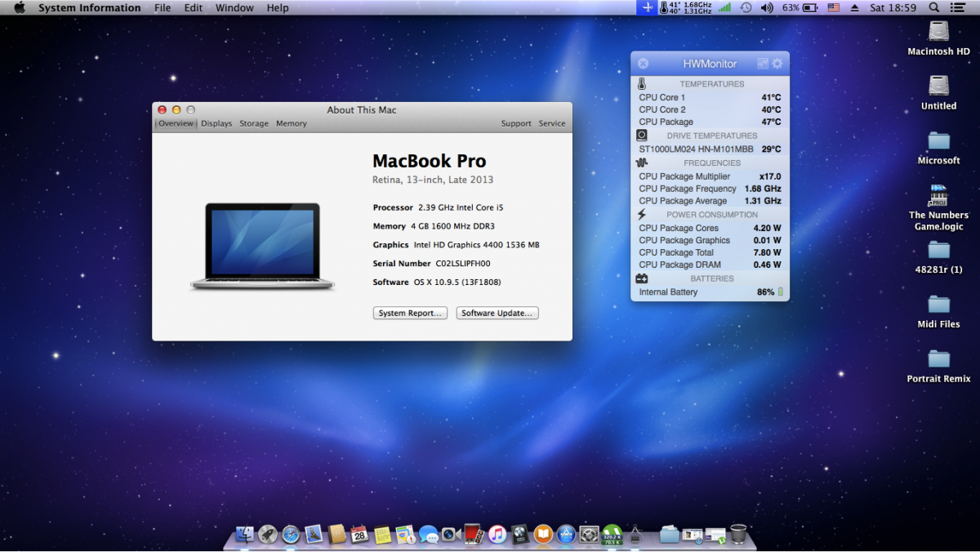Click the CPU Package Total row
980x552 pixels.
[x=710, y=252]
